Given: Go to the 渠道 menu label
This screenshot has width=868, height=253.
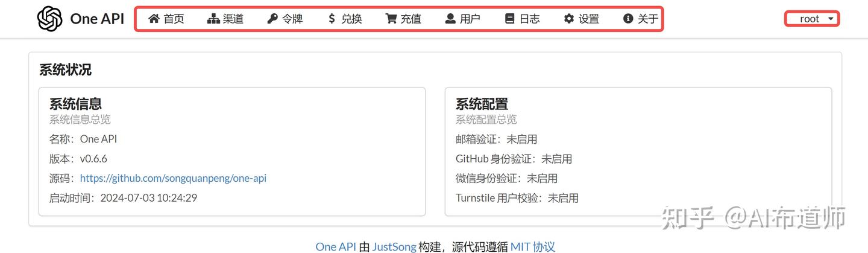Looking at the screenshot, I should (233, 19).
